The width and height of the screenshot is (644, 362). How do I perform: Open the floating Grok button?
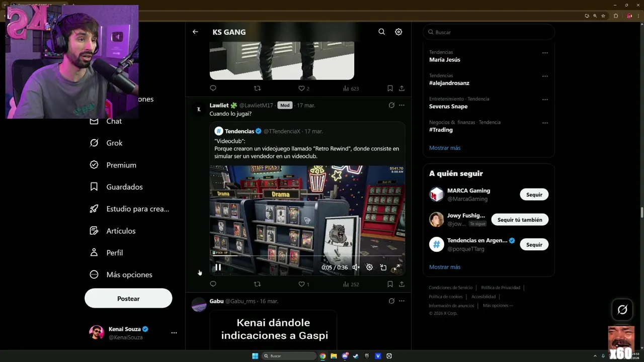tap(622, 310)
